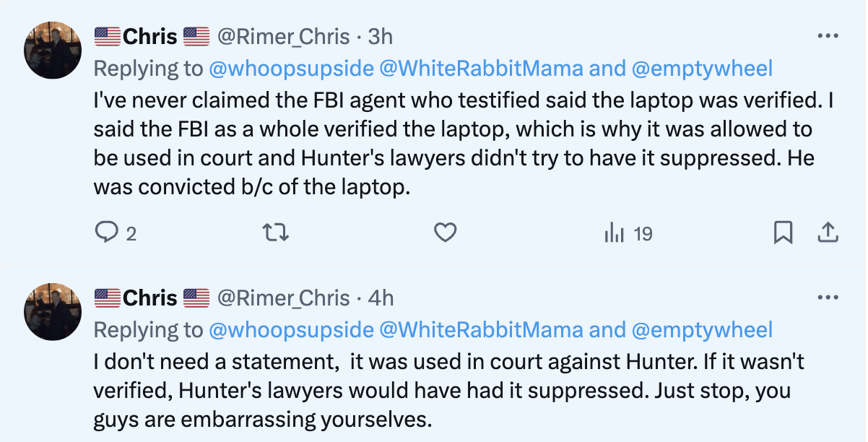Click @whoopsupside in second tweet reply line
Viewport: 868px width, 442px height.
pos(290,330)
